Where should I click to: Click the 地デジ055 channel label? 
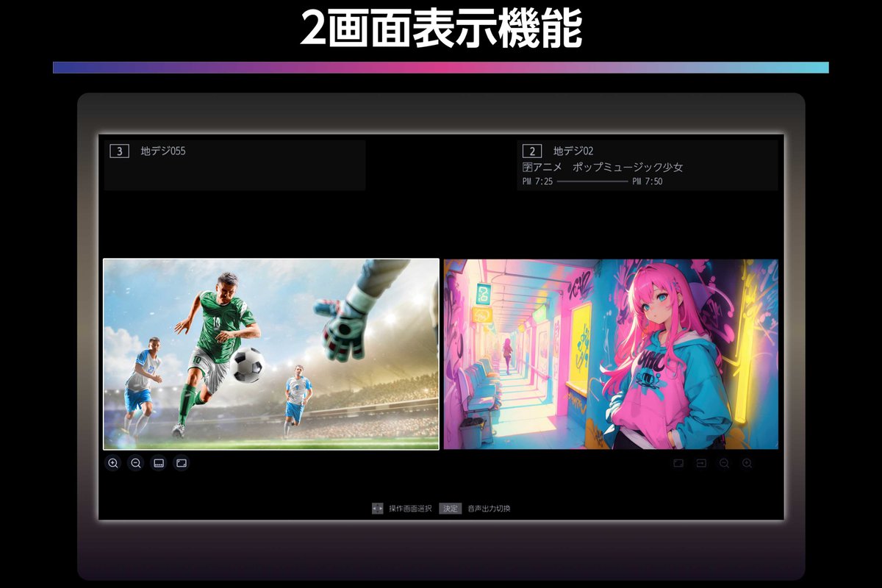pyautogui.click(x=163, y=151)
